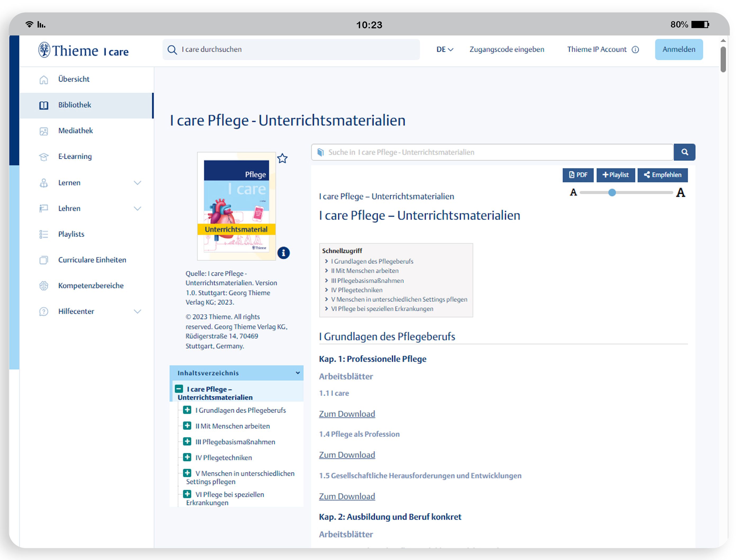This screenshot has width=742, height=560.
Task: Click the Suche in I care Pflege field
Action: [492, 152]
